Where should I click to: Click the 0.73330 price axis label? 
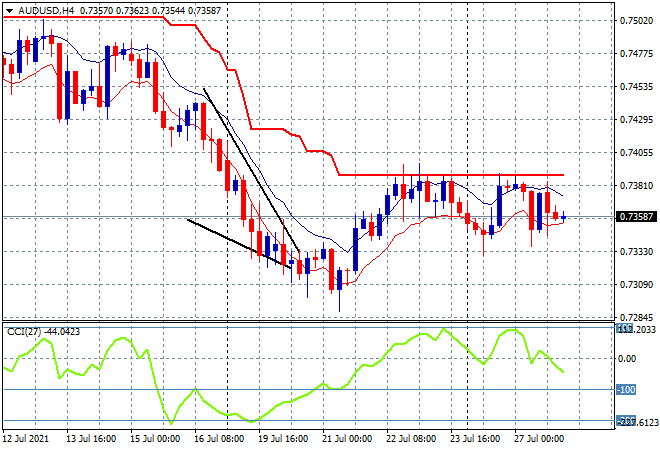[636, 252]
